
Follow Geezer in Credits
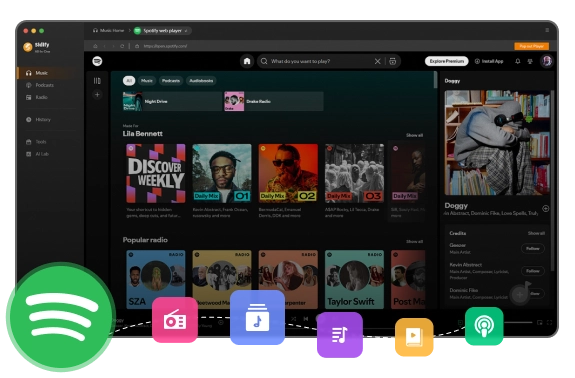click(x=533, y=249)
